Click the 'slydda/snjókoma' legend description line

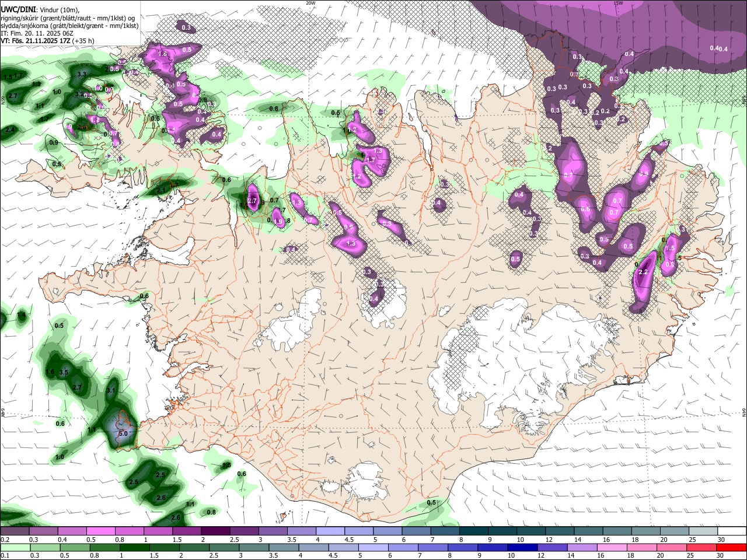69,26
